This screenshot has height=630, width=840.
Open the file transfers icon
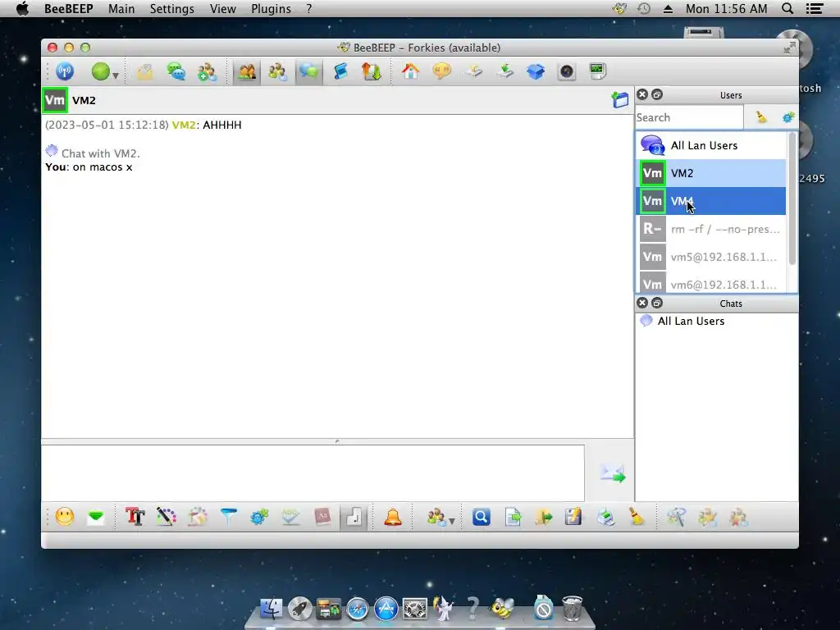(371, 71)
